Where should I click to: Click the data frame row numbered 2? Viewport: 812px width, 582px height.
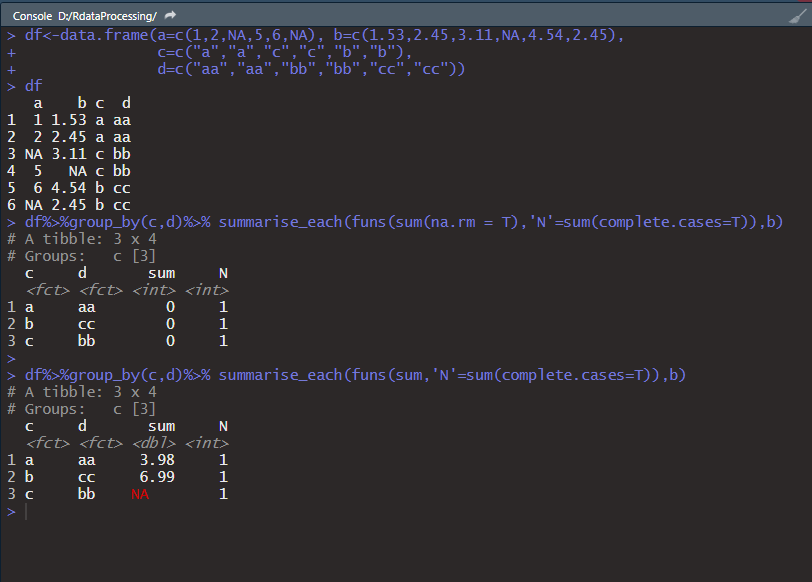pyautogui.click(x=69, y=137)
